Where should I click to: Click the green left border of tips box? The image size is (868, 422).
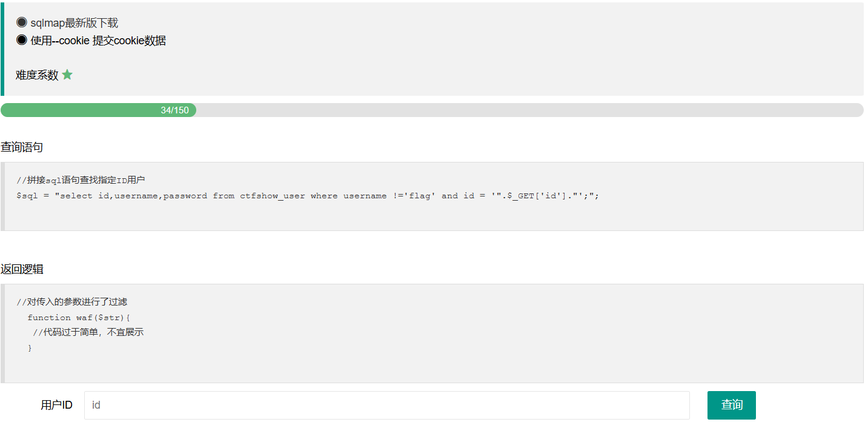[x=2, y=49]
